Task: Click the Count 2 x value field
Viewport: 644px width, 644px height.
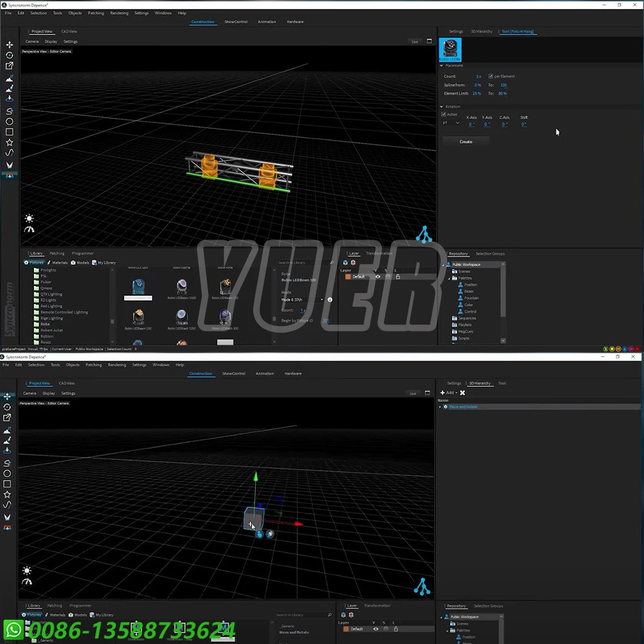Action: (x=478, y=77)
